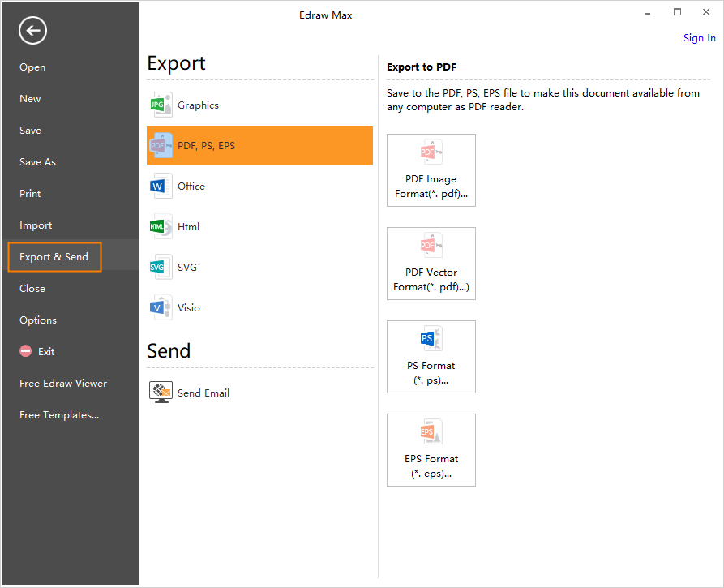The width and height of the screenshot is (724, 588).
Task: Export using EPS Format button
Action: coord(431,450)
